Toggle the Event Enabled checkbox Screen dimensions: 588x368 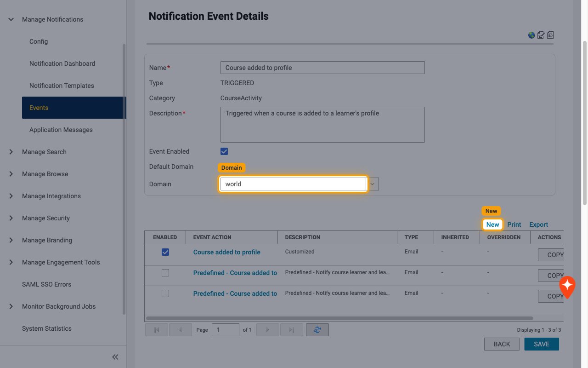[x=224, y=151]
